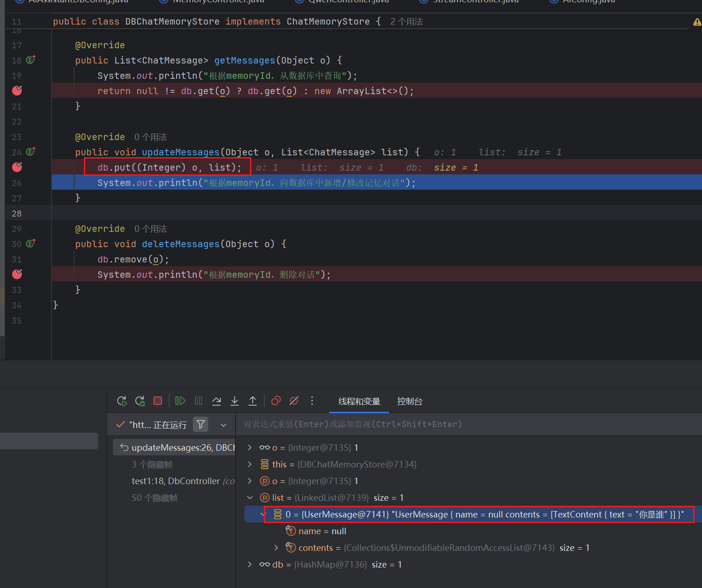This screenshot has height=588, width=702.
Task: Click the thread filter funnel icon
Action: (201, 424)
